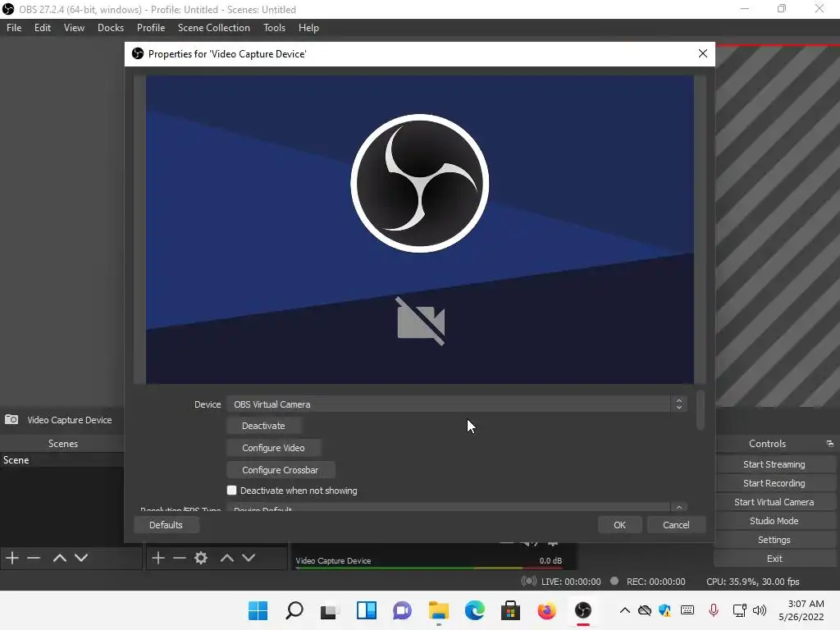Close the Properties dialog with X

coord(703,53)
